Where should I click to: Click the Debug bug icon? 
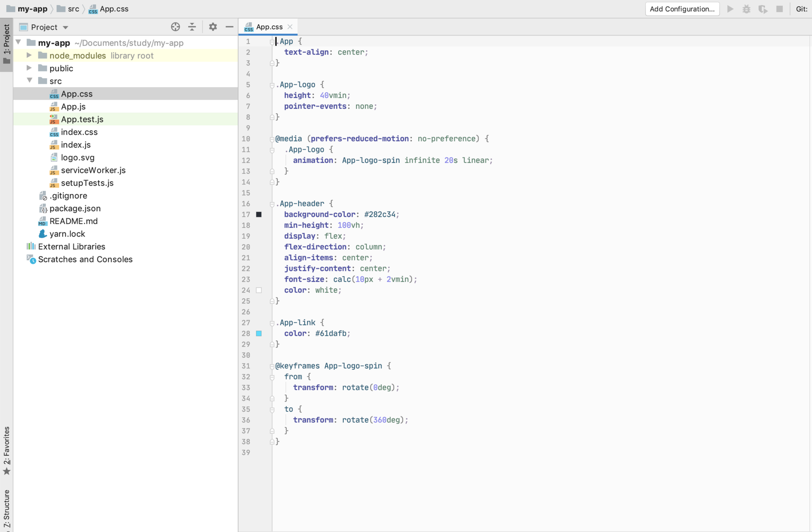pos(746,9)
